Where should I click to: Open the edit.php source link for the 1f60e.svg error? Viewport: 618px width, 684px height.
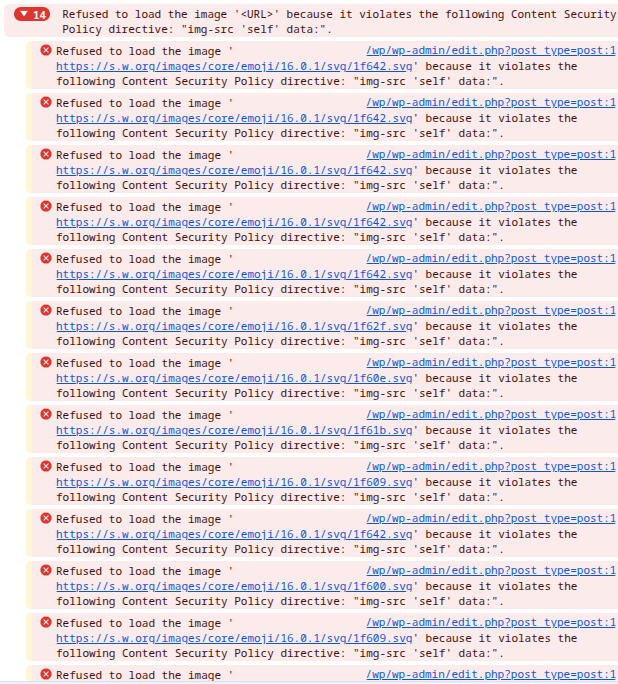(x=491, y=362)
